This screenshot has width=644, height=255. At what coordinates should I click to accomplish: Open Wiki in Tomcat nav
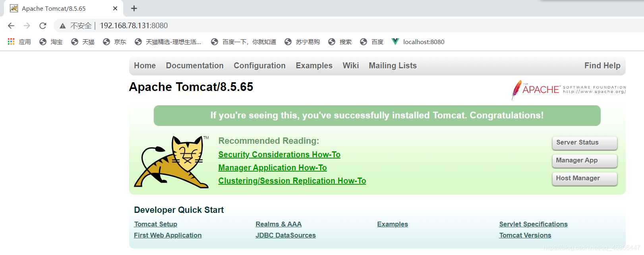point(351,66)
